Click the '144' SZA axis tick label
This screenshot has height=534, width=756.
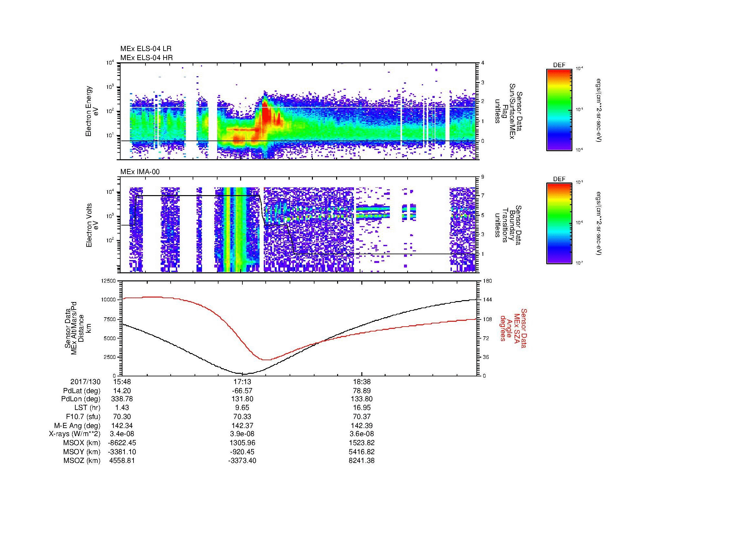click(x=488, y=300)
